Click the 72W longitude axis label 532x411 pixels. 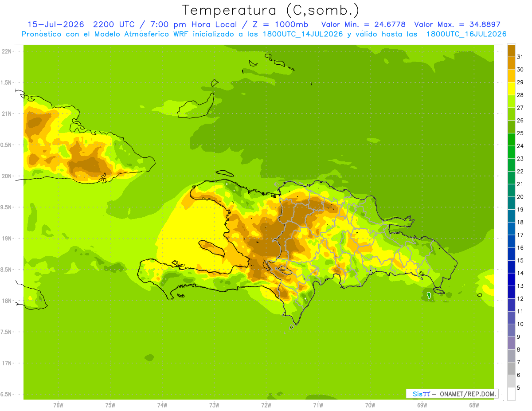[266, 405]
